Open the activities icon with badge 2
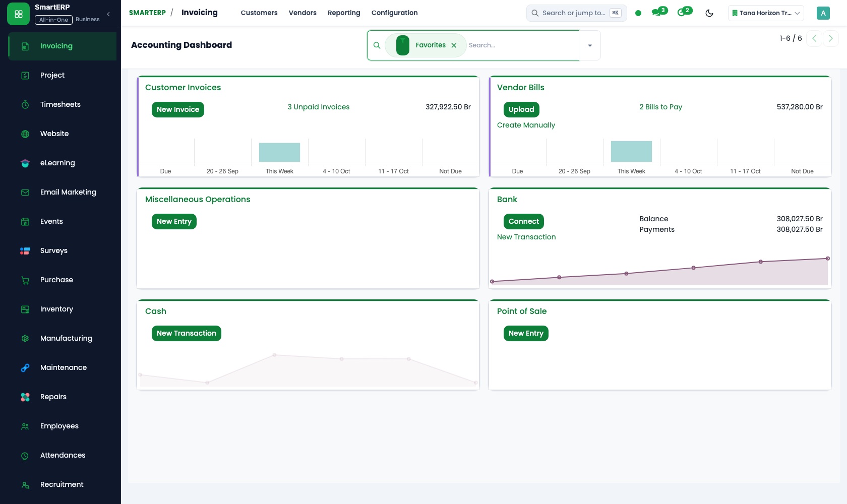Viewport: 847px width, 504px height. pos(684,12)
